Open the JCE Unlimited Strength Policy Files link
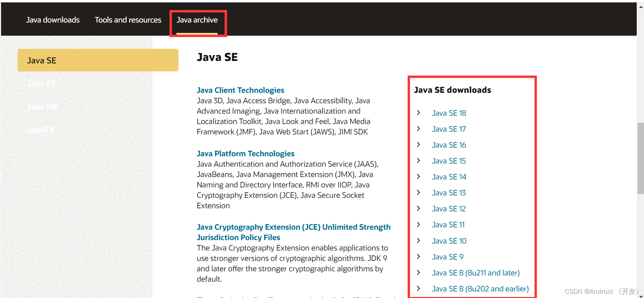Image resolution: width=644 pixels, height=298 pixels. 294,233
